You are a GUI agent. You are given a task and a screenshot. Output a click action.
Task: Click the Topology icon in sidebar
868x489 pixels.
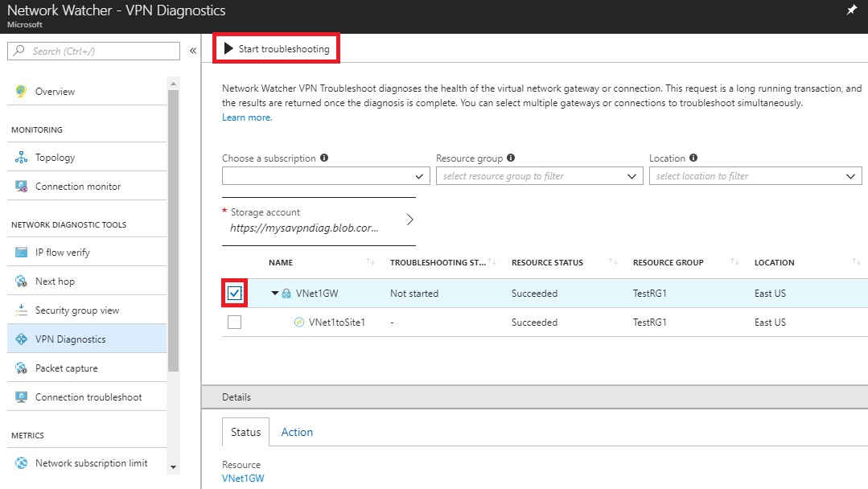point(21,158)
